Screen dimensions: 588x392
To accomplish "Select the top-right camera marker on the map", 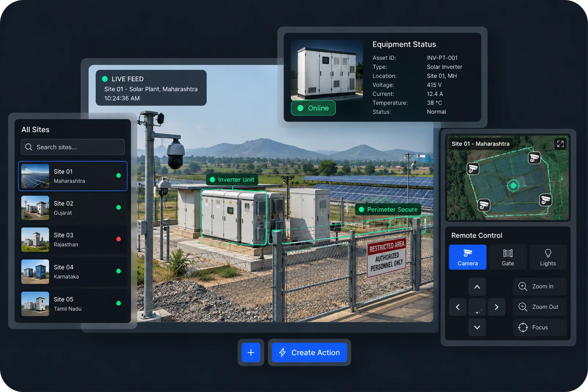I will click(x=534, y=158).
